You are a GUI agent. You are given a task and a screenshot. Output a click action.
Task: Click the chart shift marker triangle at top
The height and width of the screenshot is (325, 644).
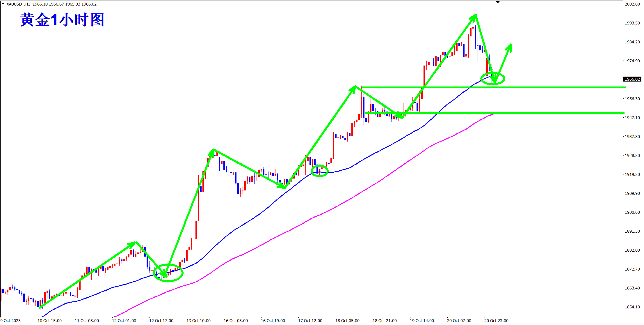[x=498, y=2]
